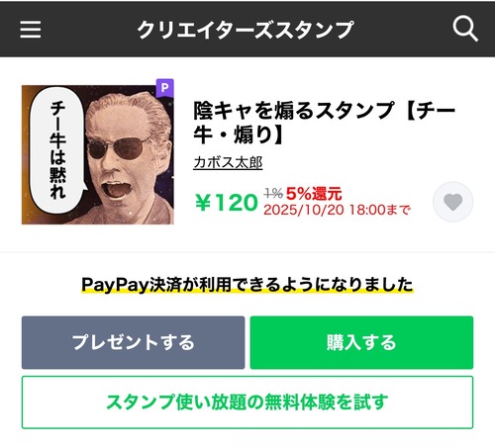Click the green 購入する button
495x448 pixels.
click(x=361, y=342)
